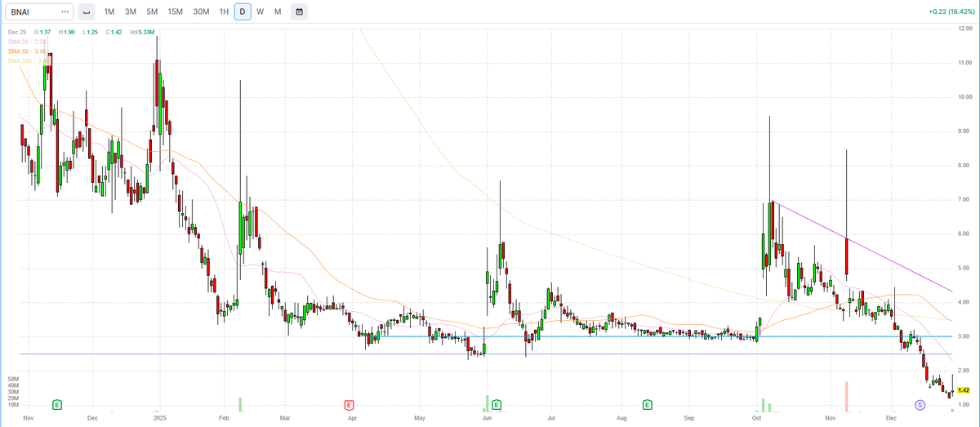The height and width of the screenshot is (427, 980).
Task: Click the Dec 29 date in OHLC header
Action: [x=17, y=32]
